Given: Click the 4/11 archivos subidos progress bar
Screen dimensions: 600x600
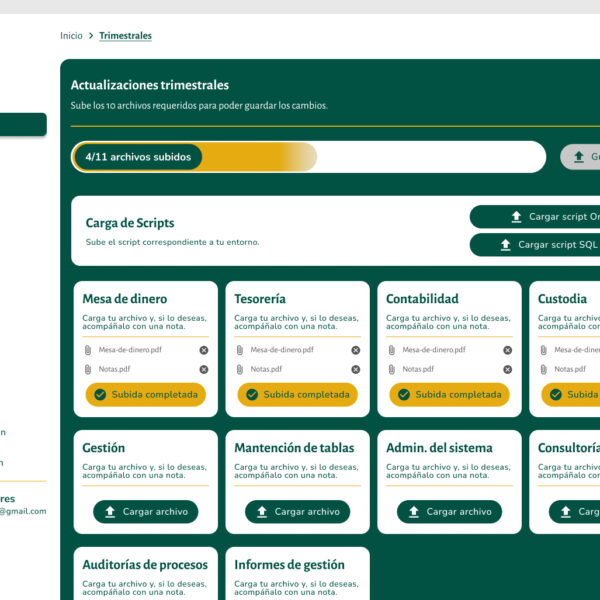Looking at the screenshot, I should pyautogui.click(x=308, y=157).
